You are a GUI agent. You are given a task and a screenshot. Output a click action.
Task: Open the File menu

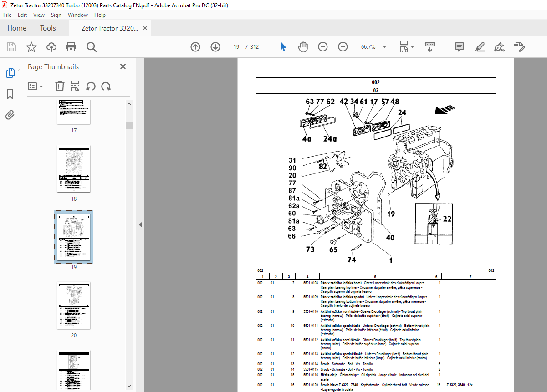(7, 15)
